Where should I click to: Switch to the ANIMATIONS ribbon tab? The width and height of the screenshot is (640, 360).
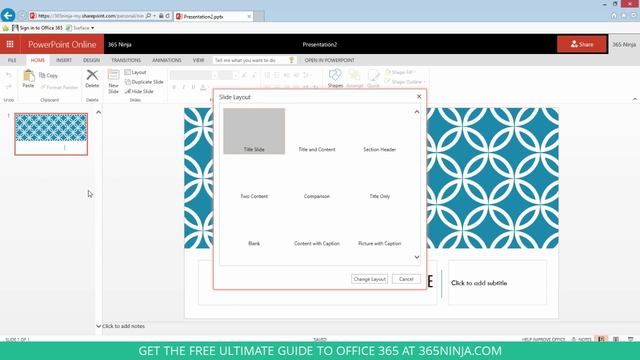(x=167, y=60)
